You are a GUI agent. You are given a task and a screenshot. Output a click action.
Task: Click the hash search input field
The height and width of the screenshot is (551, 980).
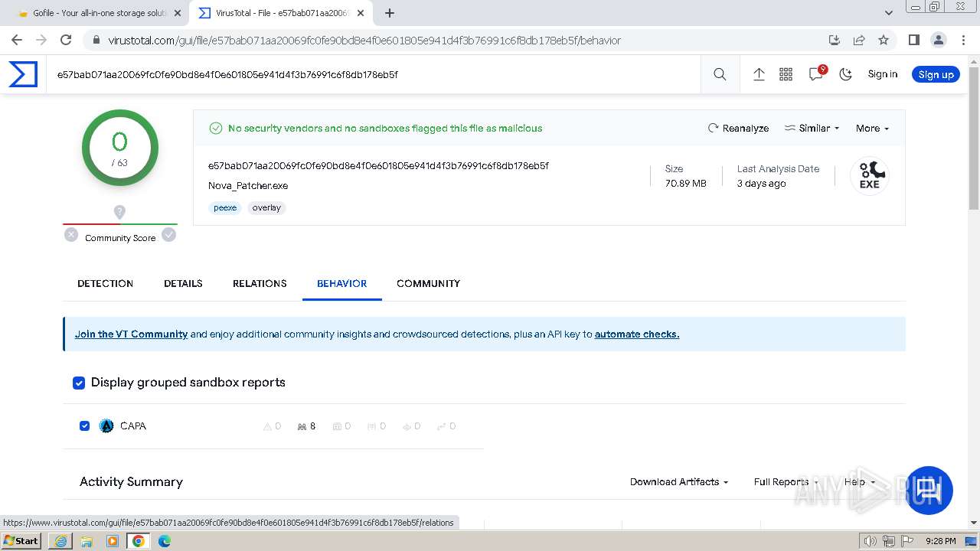[374, 74]
